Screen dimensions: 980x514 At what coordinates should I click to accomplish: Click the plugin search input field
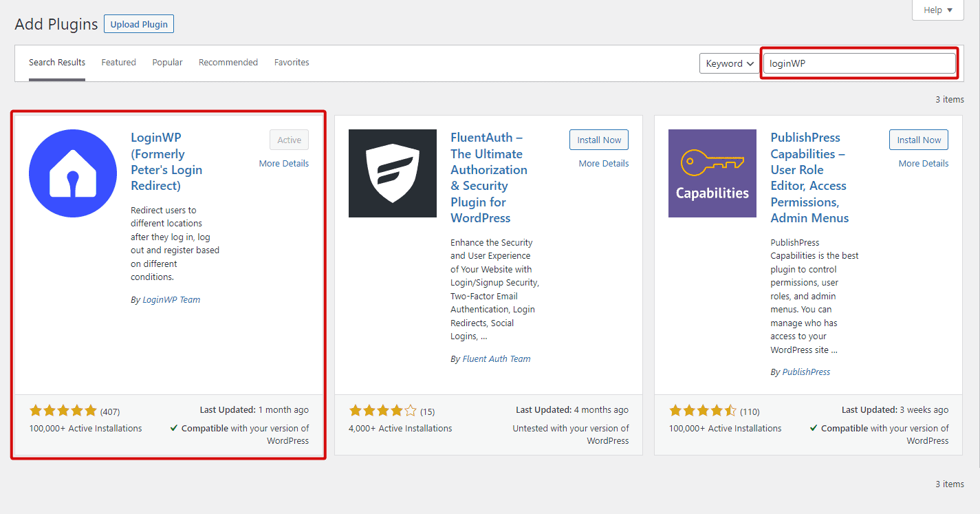859,63
